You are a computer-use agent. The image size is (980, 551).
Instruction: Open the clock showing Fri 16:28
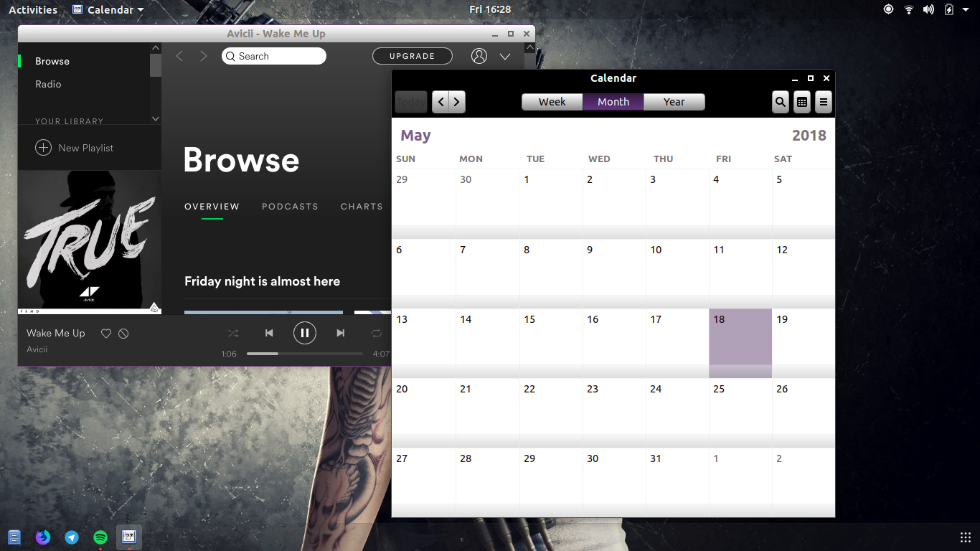pos(490,9)
